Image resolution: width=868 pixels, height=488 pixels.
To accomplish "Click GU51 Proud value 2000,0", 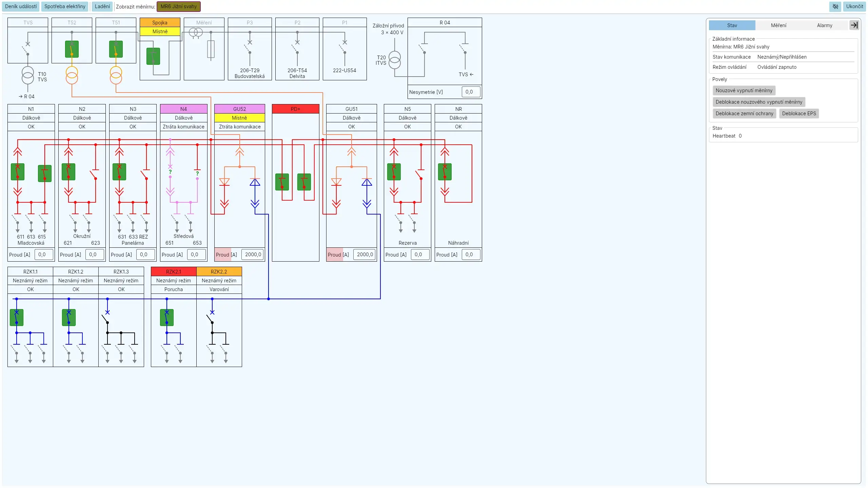I will pyautogui.click(x=364, y=255).
